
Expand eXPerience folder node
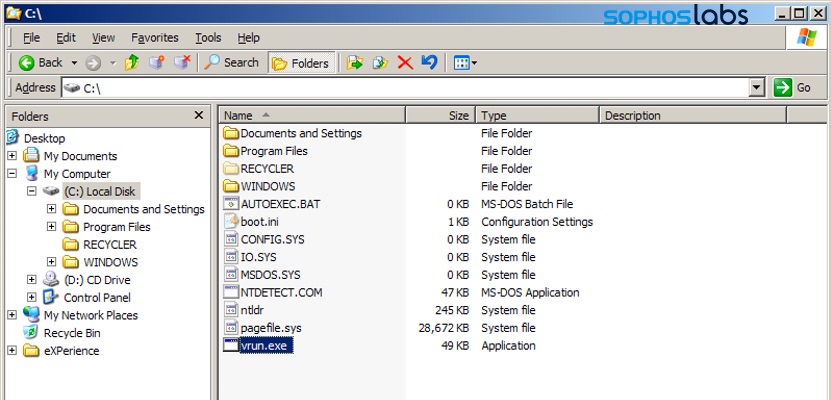12,350
